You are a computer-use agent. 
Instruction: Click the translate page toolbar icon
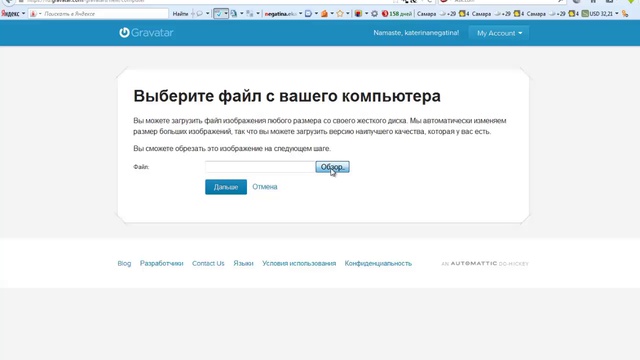(x=234, y=14)
